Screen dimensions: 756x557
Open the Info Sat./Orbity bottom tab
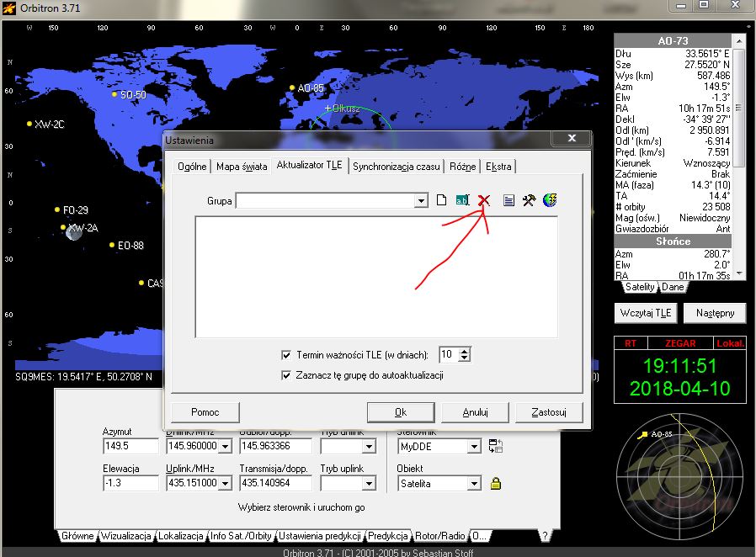(241, 536)
